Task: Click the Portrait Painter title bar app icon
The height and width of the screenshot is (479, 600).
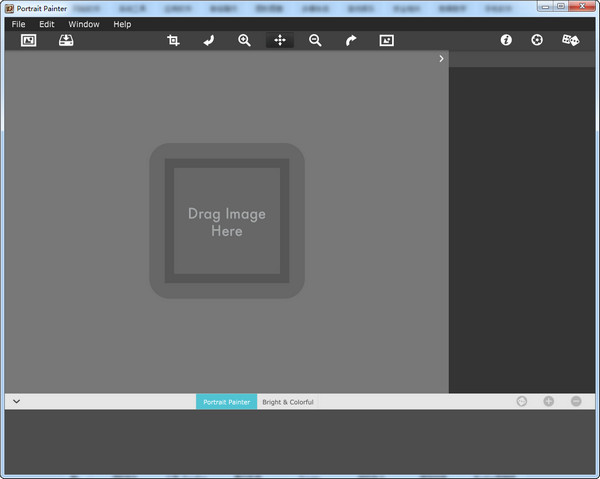Action: pos(10,8)
